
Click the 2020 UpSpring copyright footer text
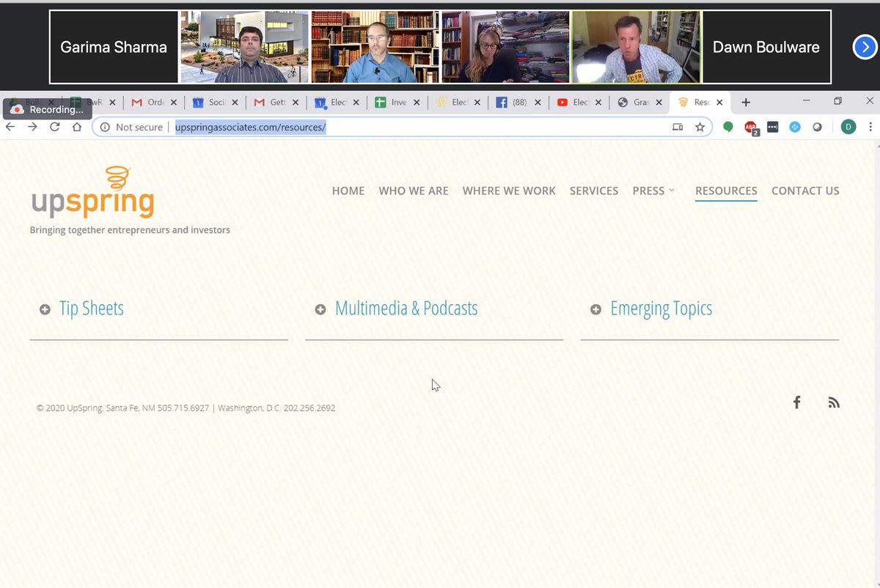click(x=186, y=408)
